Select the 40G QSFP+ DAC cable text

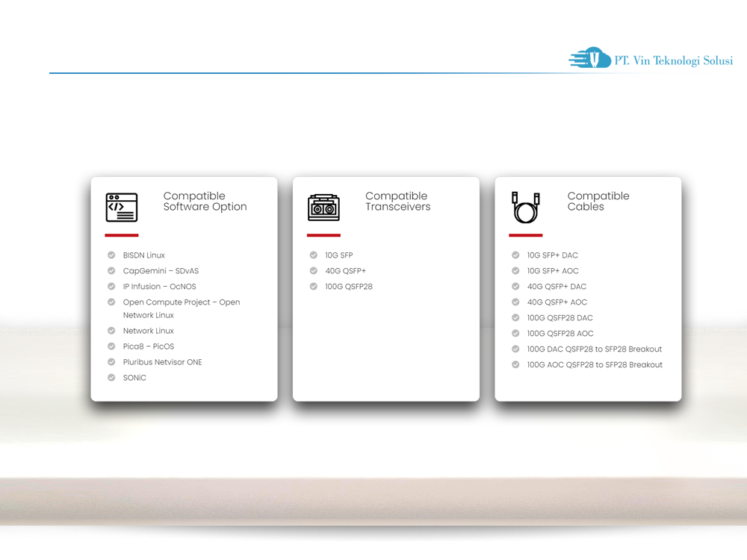557,287
